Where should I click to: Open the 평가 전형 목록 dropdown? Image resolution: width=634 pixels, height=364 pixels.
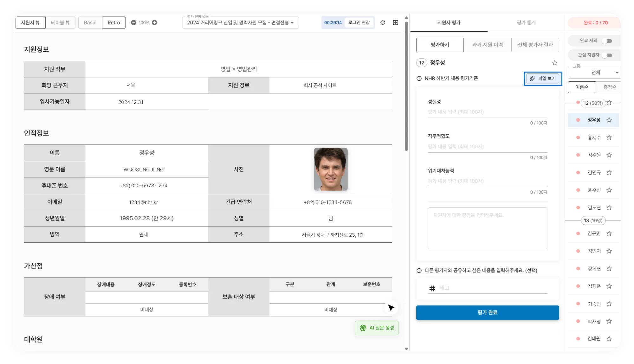click(x=240, y=22)
